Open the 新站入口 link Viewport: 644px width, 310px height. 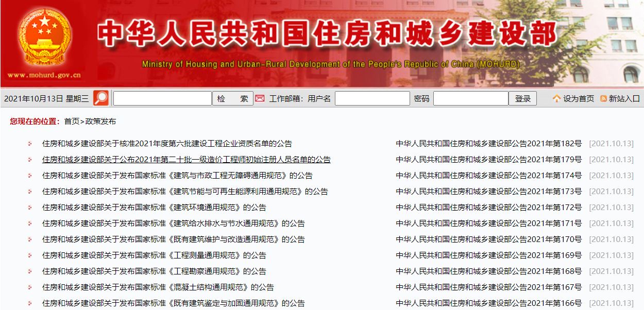coord(624,98)
